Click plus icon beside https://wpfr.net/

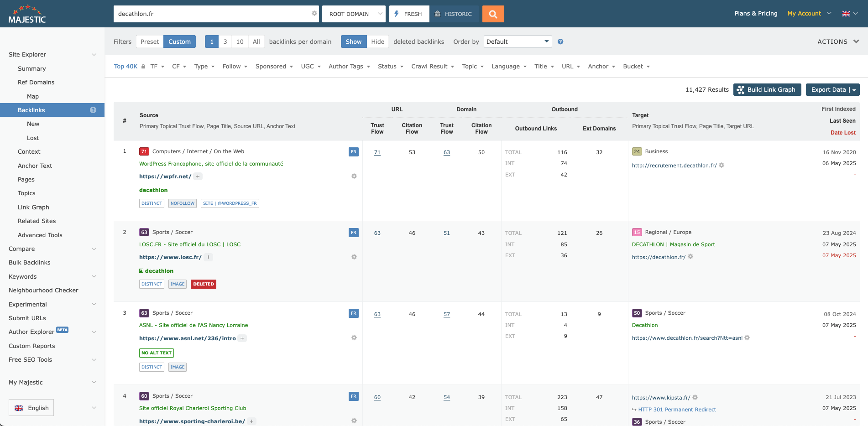[x=198, y=176]
